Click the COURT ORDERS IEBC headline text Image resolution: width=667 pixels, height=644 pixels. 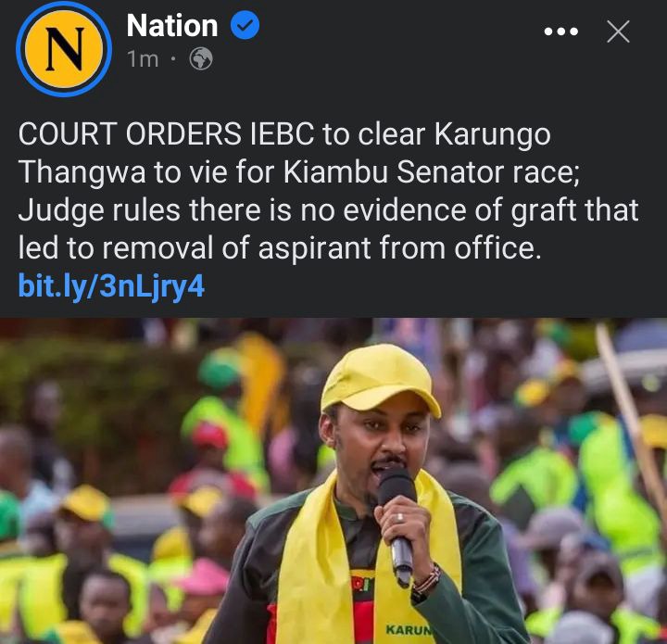coord(166,134)
